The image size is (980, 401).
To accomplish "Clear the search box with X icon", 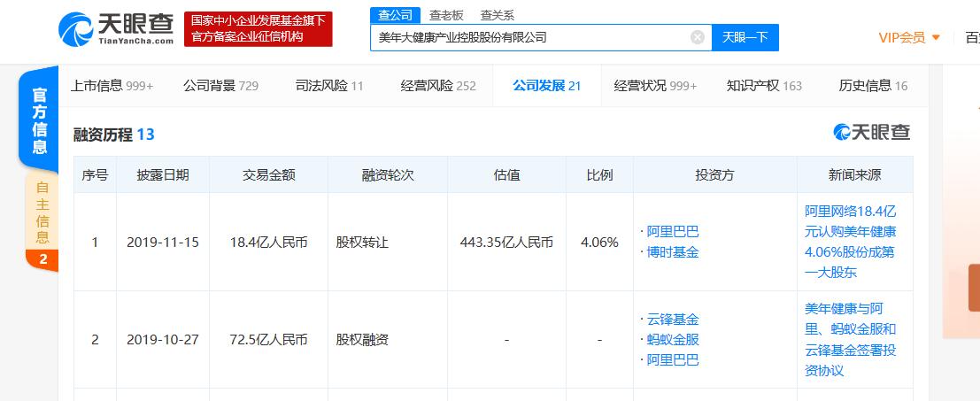I will (x=698, y=37).
